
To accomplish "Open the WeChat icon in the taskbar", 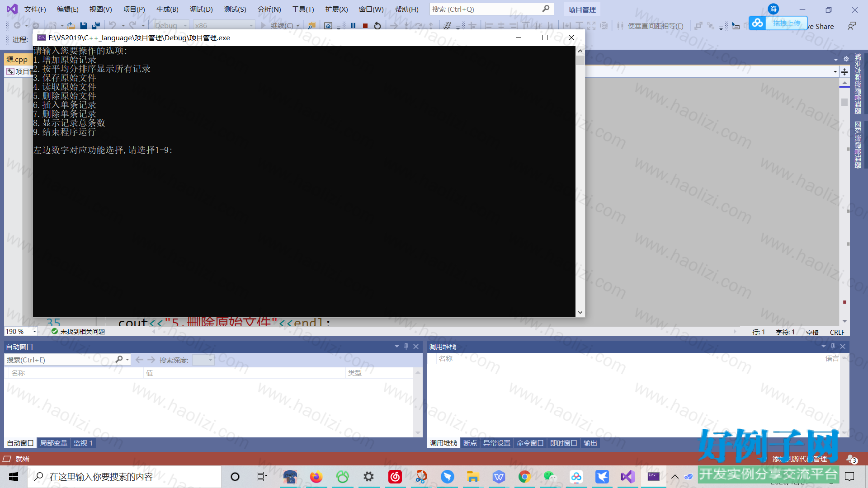I will pos(550,477).
